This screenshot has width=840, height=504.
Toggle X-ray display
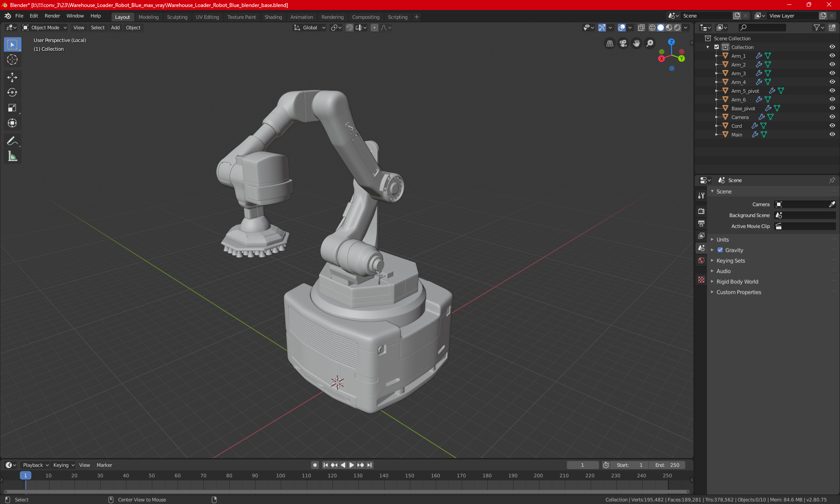(x=641, y=28)
